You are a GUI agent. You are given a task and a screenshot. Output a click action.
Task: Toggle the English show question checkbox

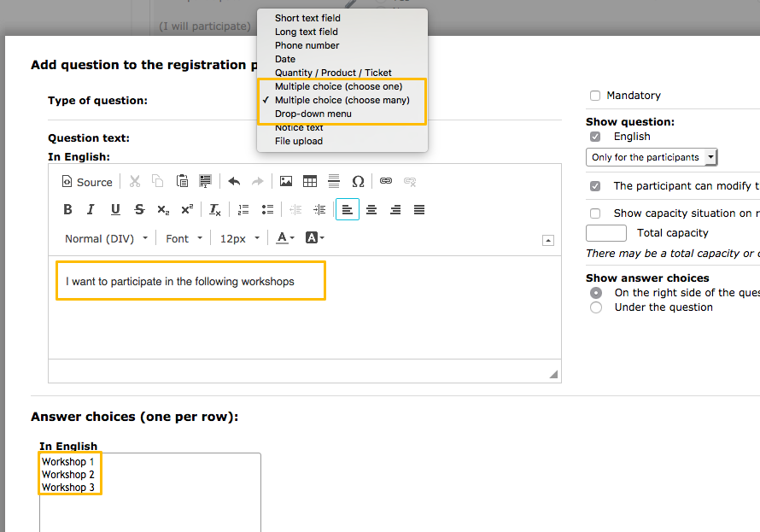click(595, 137)
